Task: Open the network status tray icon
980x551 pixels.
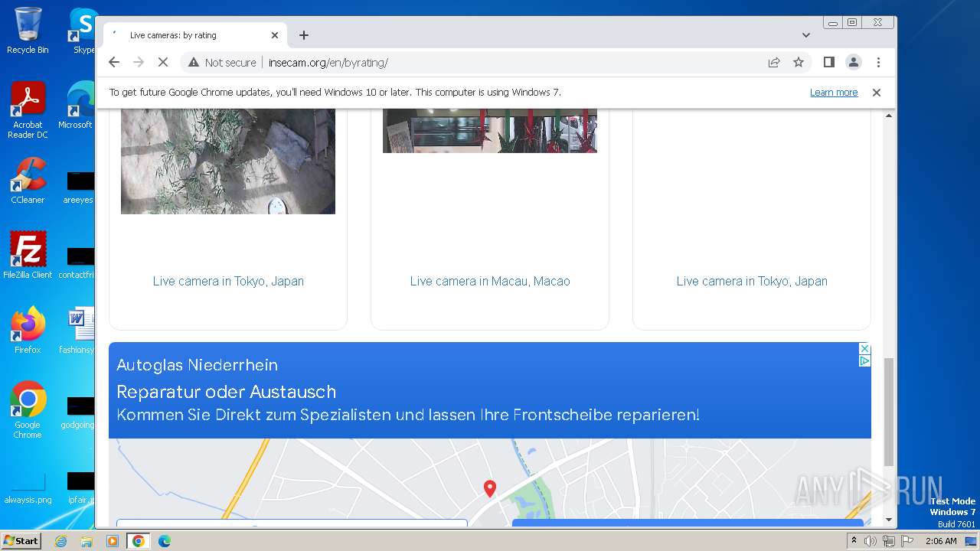Action: click(x=889, y=541)
